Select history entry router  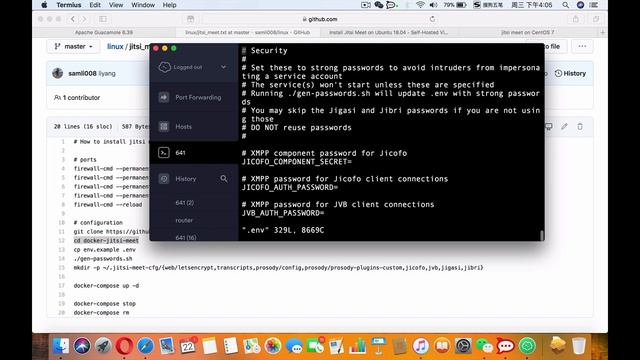[184, 220]
